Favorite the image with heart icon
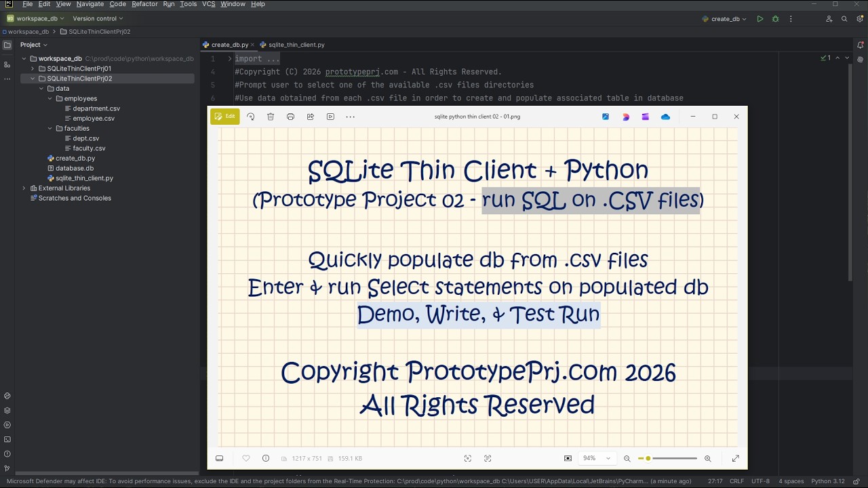This screenshot has height=488, width=868. [x=246, y=459]
